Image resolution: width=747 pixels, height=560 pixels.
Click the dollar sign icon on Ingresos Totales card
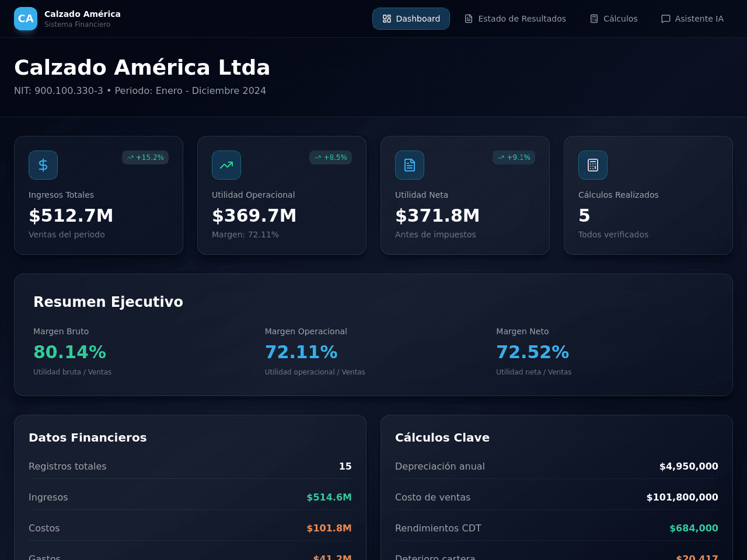click(43, 165)
